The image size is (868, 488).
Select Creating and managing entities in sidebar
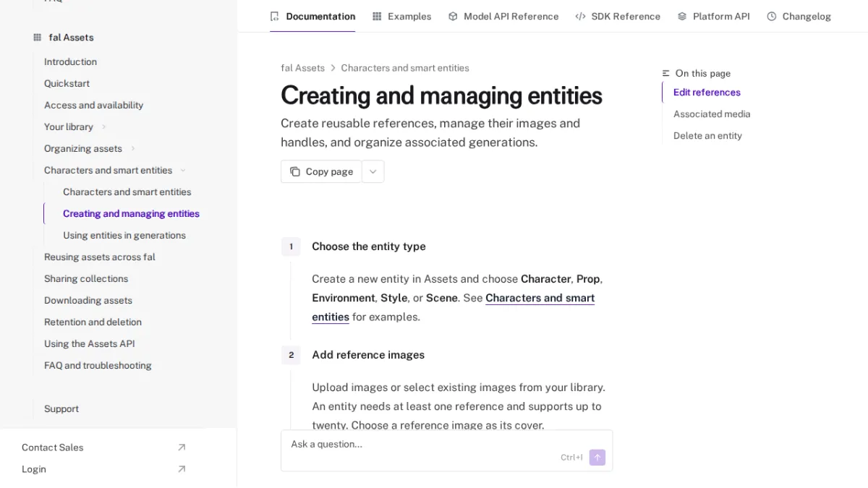131,214
